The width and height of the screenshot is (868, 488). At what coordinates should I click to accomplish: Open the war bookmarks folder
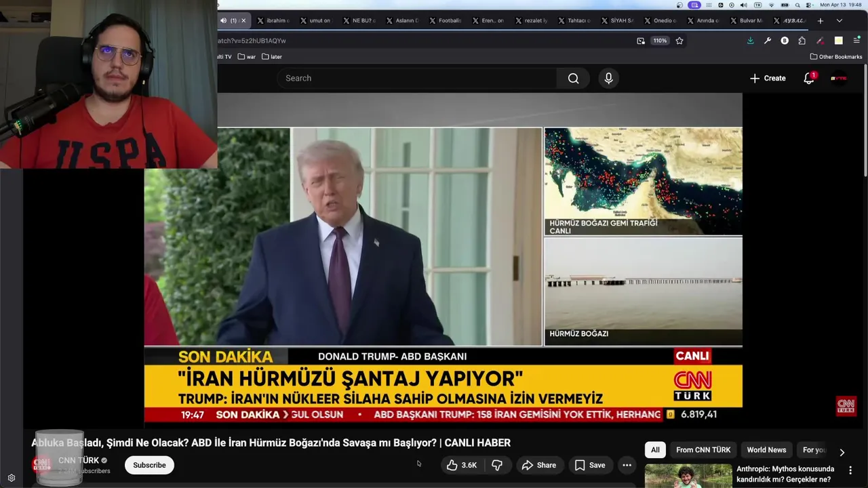[x=247, y=57]
